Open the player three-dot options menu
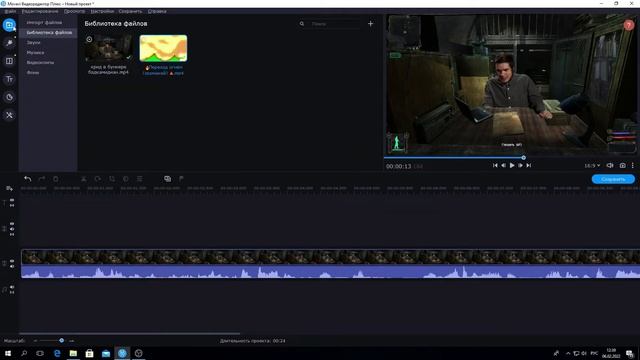The image size is (640, 360). coord(633,165)
